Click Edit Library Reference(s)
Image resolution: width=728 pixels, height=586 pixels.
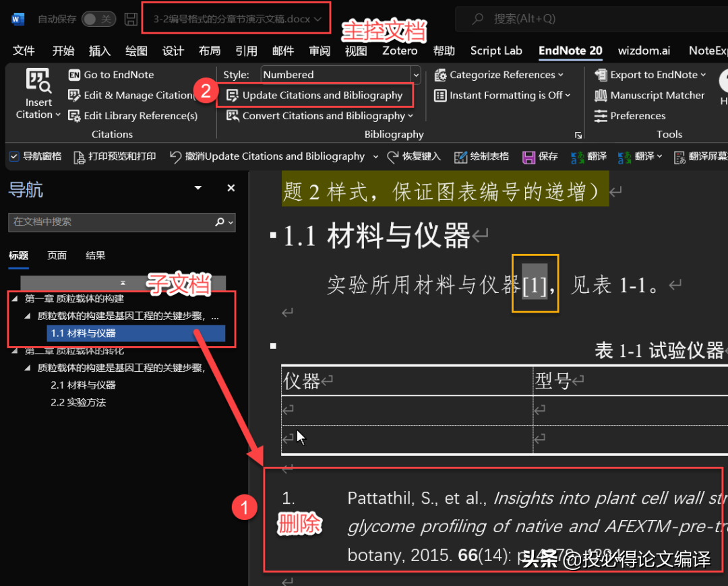pyautogui.click(x=133, y=116)
